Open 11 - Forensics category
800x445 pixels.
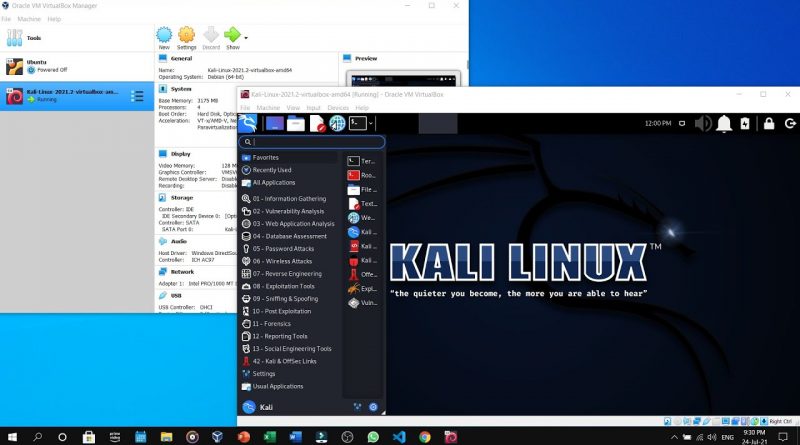(x=288, y=324)
